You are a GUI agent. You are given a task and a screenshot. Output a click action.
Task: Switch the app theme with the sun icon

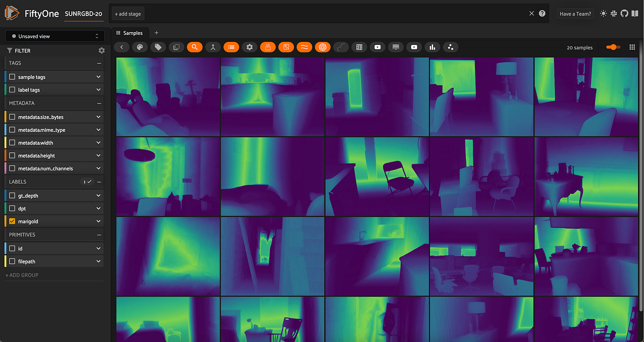coord(603,13)
